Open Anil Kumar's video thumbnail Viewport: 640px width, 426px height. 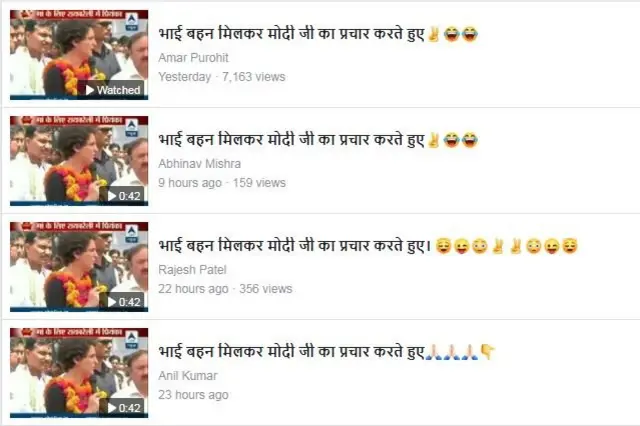click(x=79, y=373)
